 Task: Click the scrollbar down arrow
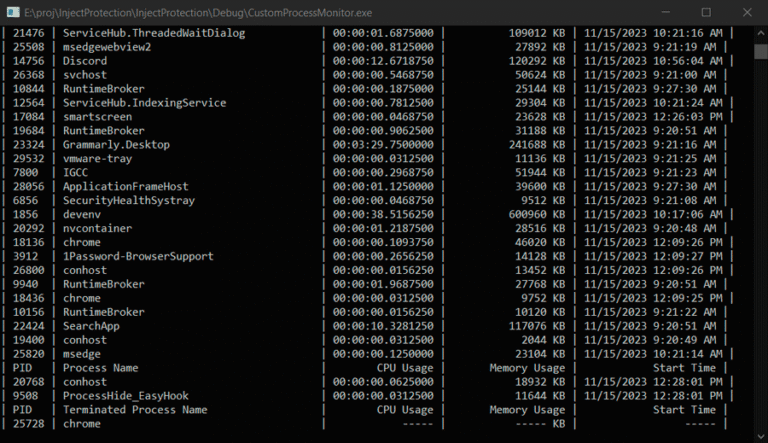tap(761, 436)
